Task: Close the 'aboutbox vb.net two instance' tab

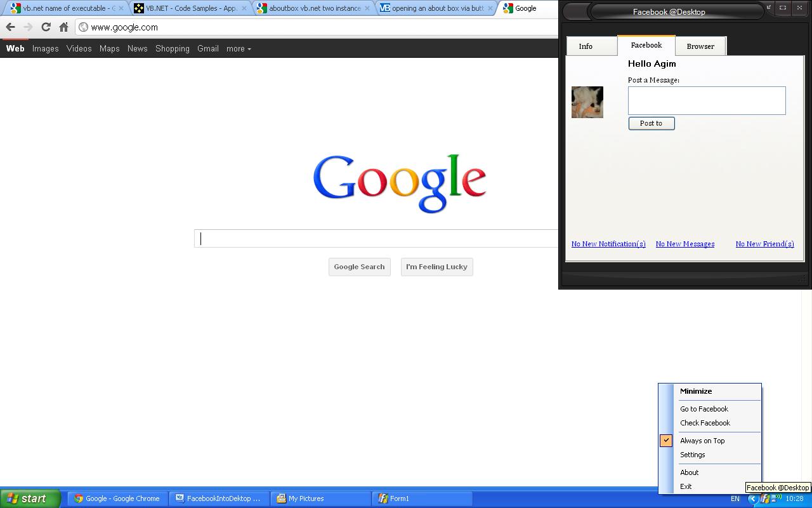Action: tap(367, 8)
